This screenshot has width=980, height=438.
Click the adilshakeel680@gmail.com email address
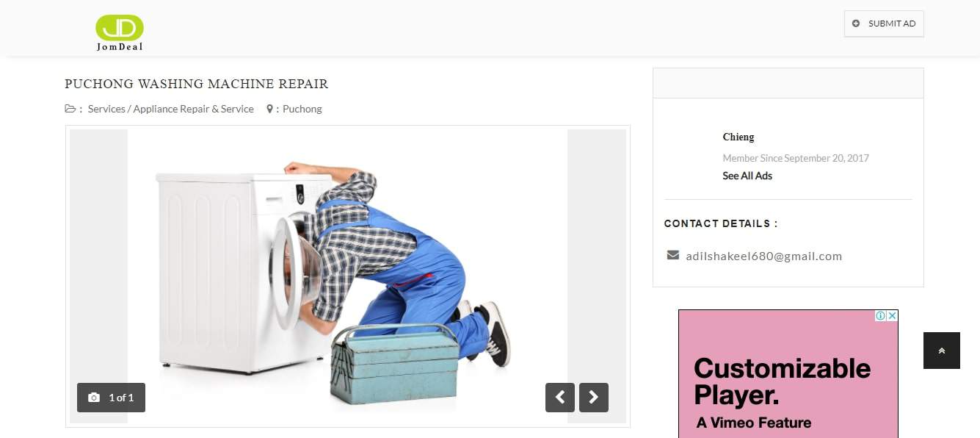[763, 256]
